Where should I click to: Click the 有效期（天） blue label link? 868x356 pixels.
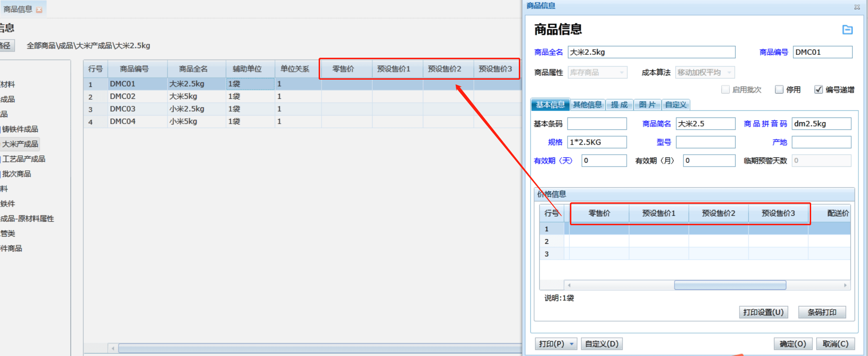point(553,160)
